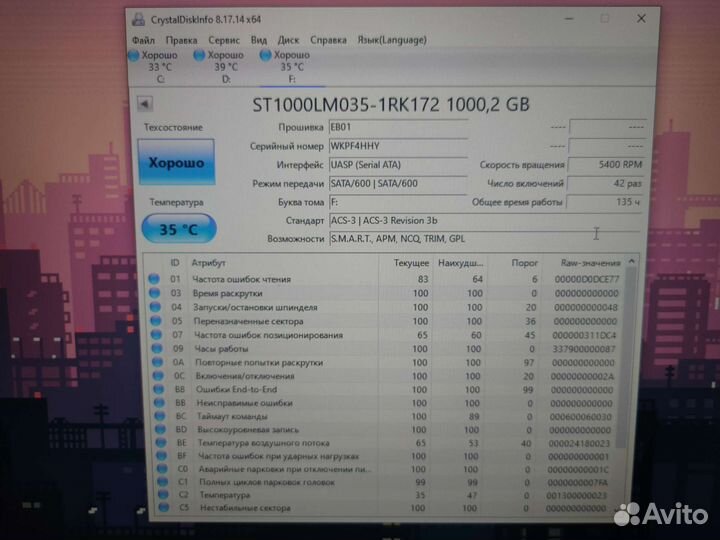Viewport: 720px width, 540px height.
Task: Select the Часы работы attribute text
Action: click(x=221, y=349)
